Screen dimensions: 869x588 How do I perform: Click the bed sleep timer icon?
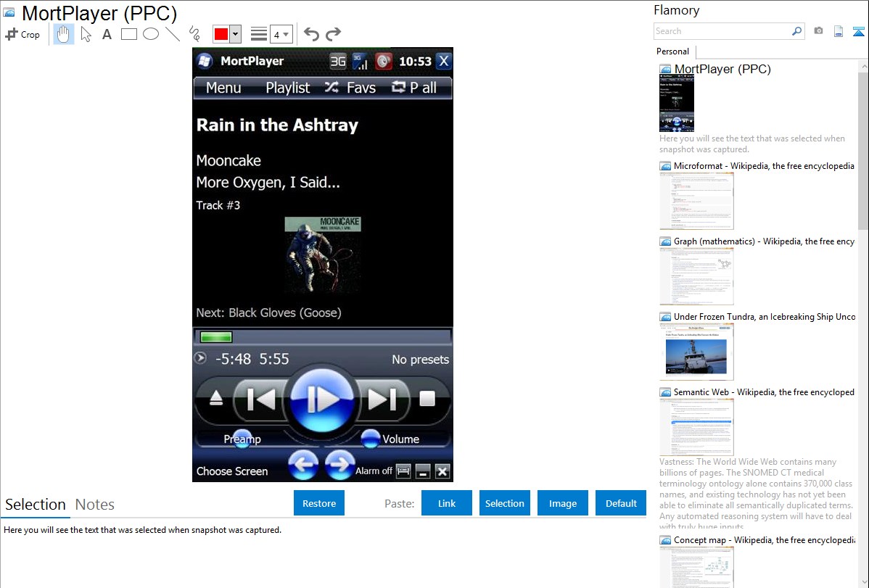pos(403,471)
